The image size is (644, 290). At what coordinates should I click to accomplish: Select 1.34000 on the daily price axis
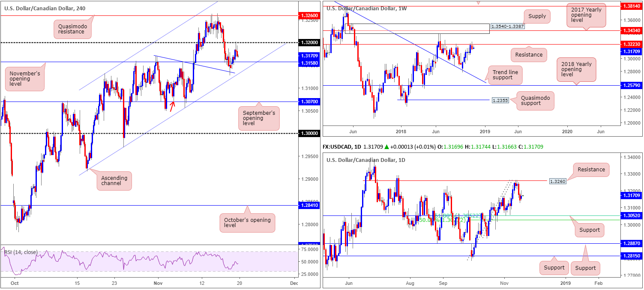pos(632,156)
